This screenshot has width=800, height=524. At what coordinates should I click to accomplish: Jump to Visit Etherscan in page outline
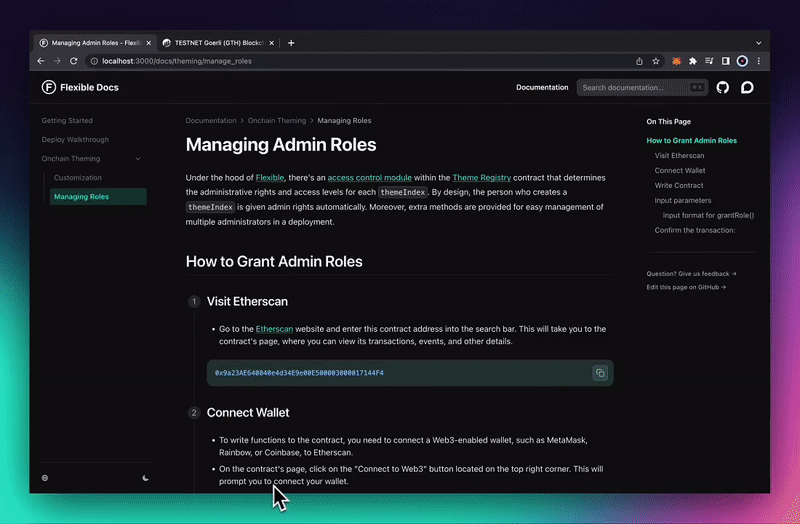[x=679, y=156]
